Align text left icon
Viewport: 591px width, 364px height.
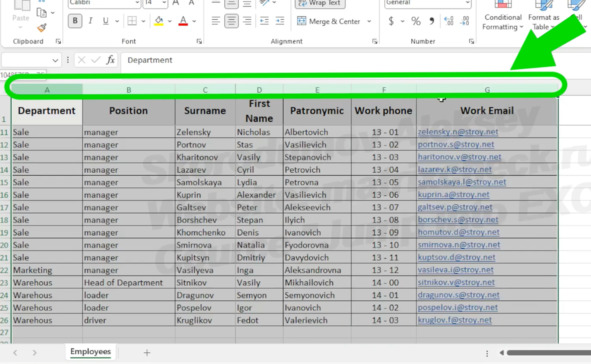(216, 21)
